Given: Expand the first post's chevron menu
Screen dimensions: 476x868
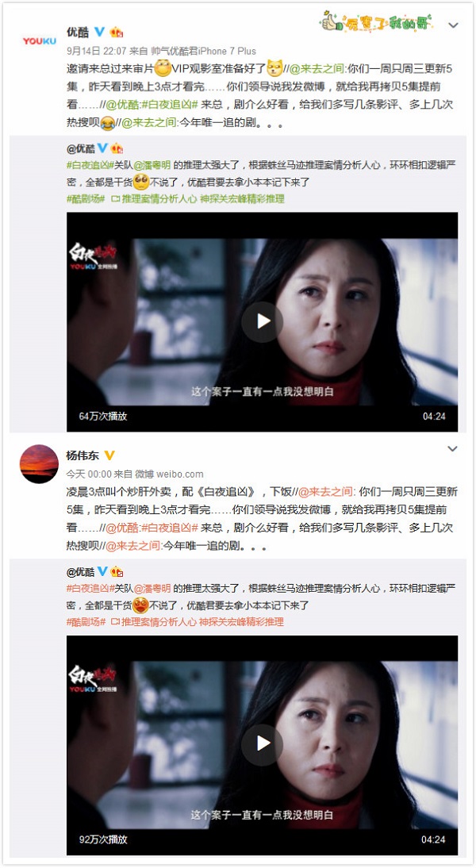Looking at the screenshot, I should point(453,25).
